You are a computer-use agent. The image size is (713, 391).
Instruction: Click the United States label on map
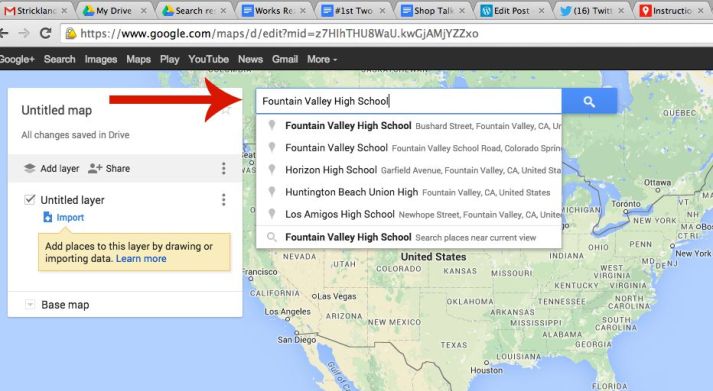(433, 256)
